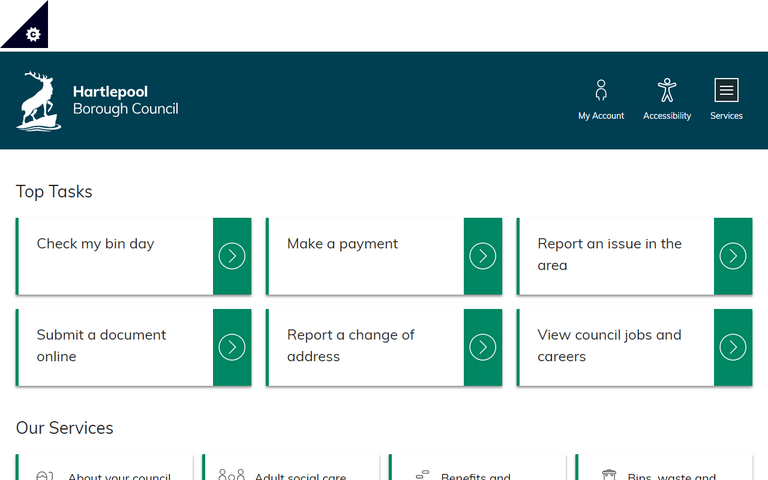Click arrow beside Report an issue in the area

(733, 257)
